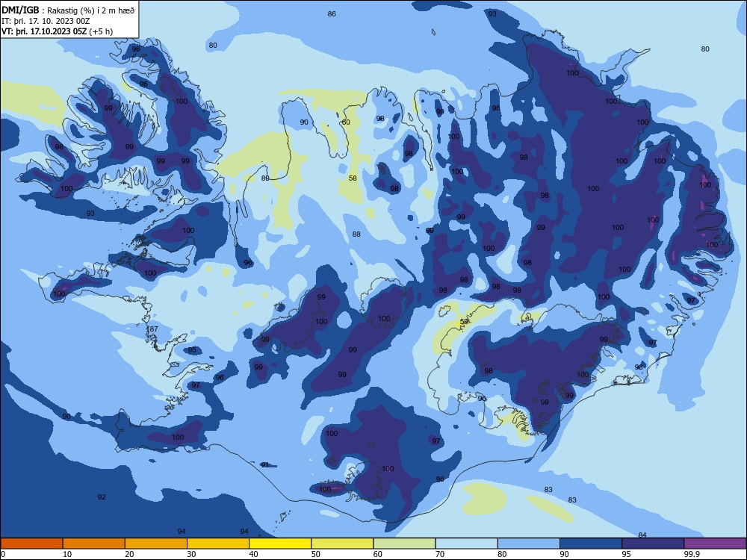This screenshot has width=747, height=560.
Task: Pick the purple above-99.9 legend swatch
Action: (x=715, y=544)
